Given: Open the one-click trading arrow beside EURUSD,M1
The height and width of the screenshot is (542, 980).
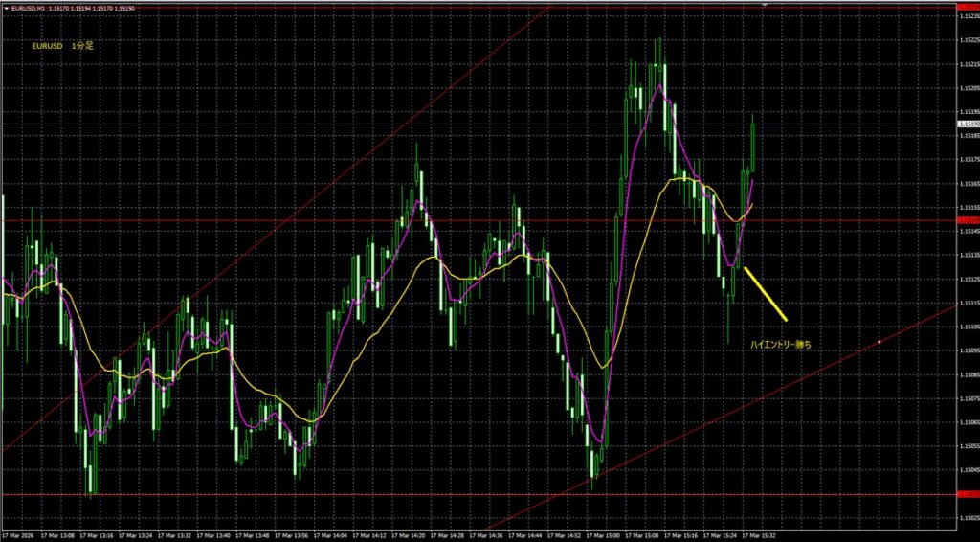Looking at the screenshot, I should pyautogui.click(x=7, y=8).
